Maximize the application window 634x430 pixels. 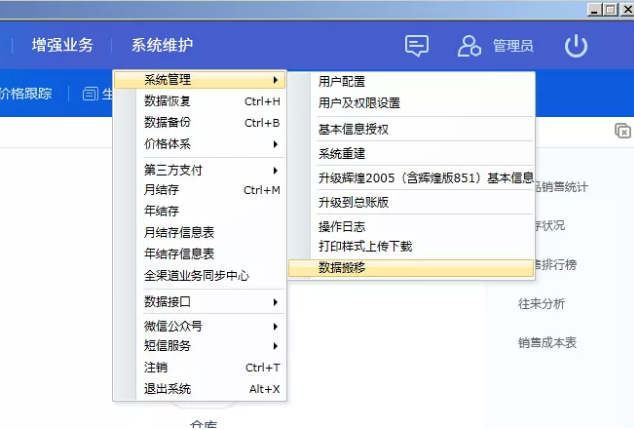point(610,9)
